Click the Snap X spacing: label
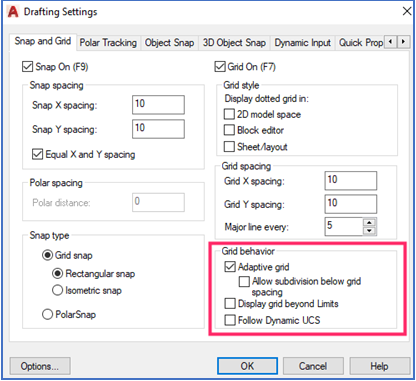The height and width of the screenshot is (381, 416). pyautogui.click(x=65, y=105)
